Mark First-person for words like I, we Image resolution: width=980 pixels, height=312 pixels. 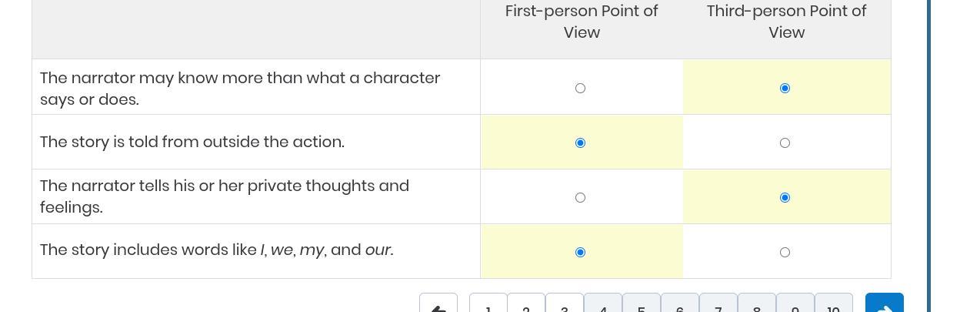click(581, 253)
